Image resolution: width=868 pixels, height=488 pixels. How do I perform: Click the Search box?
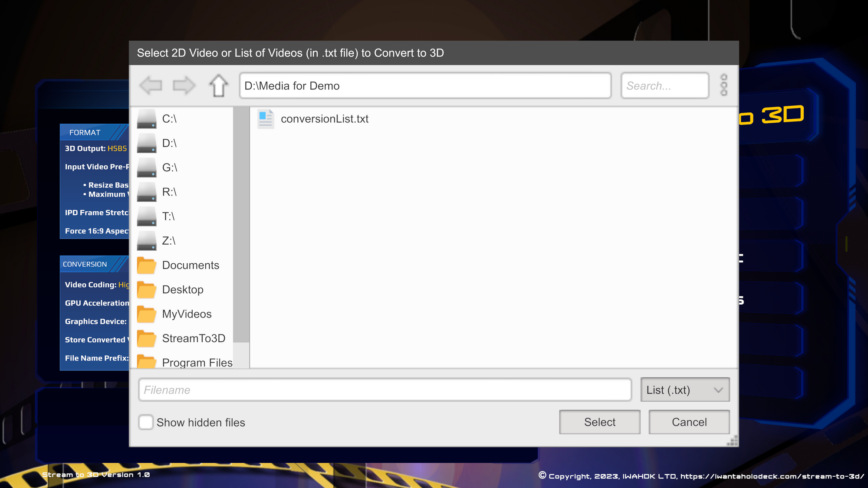click(x=665, y=85)
